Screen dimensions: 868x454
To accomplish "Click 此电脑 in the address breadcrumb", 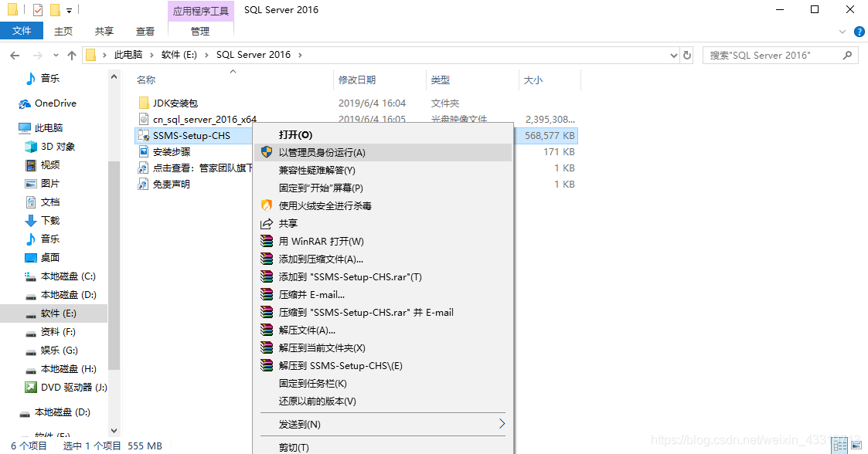I will tap(128, 55).
